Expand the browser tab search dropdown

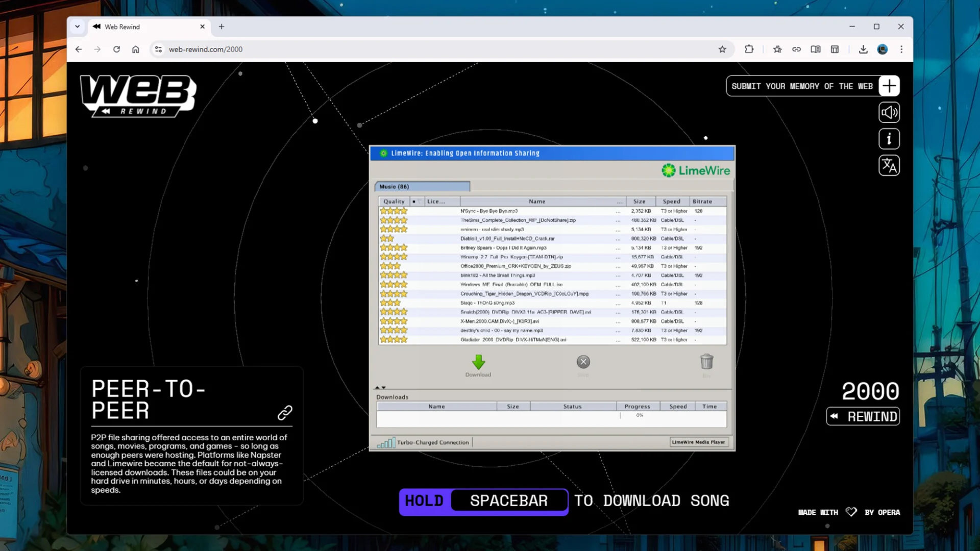77,27
